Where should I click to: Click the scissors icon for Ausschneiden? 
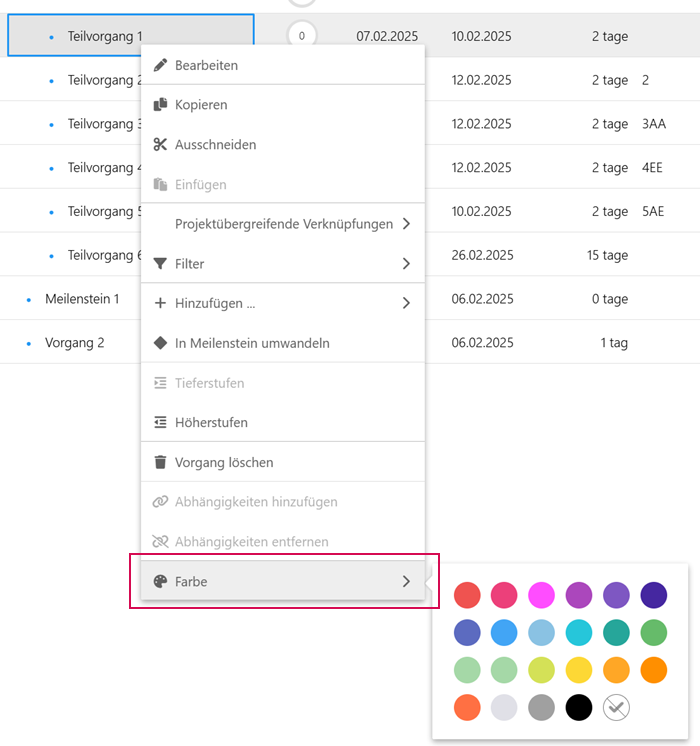160,145
